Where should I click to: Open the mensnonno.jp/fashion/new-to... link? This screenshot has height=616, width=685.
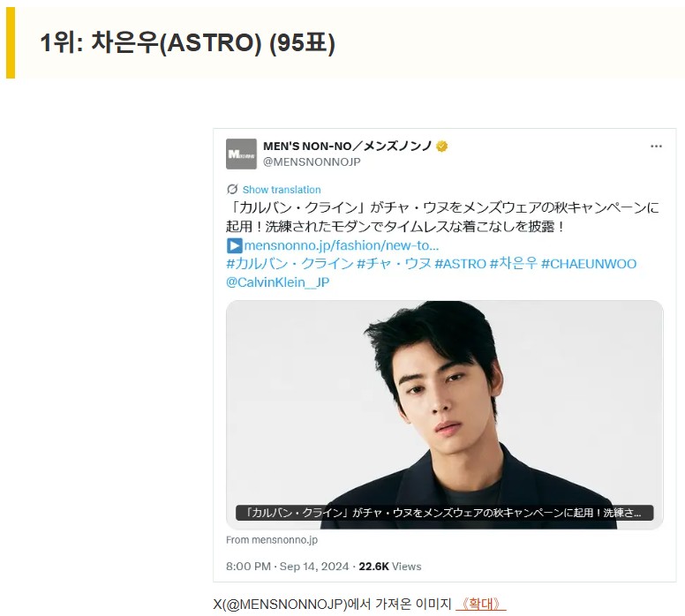click(x=342, y=245)
